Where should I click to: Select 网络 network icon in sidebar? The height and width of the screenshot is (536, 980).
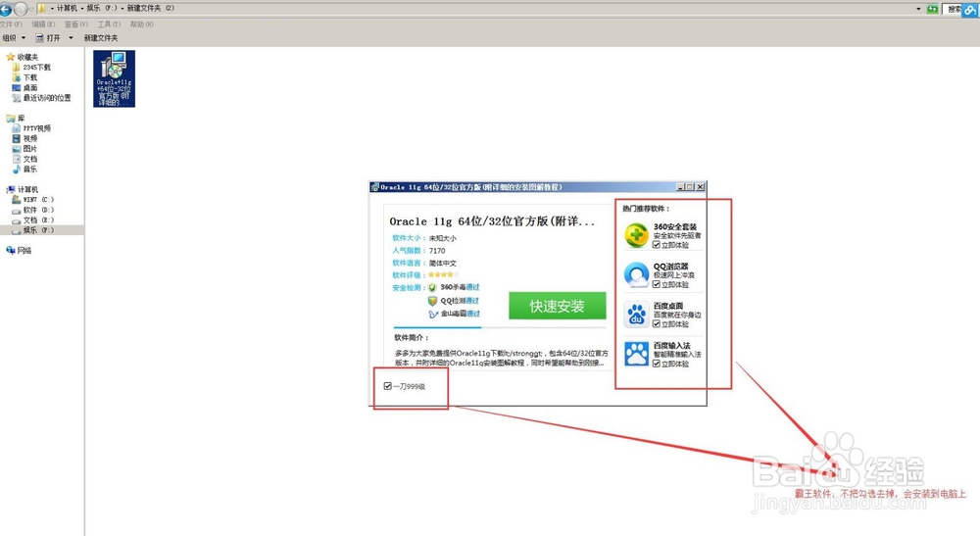click(10, 251)
